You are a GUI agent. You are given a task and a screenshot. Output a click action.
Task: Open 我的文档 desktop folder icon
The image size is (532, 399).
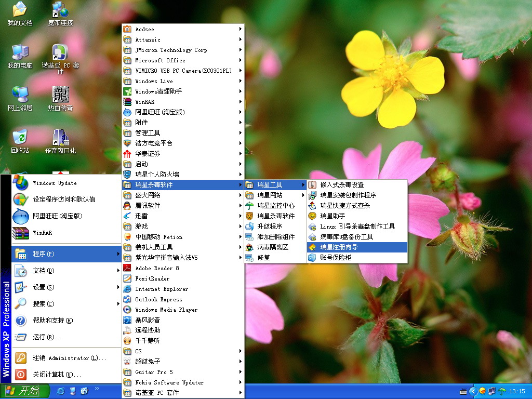(20, 12)
